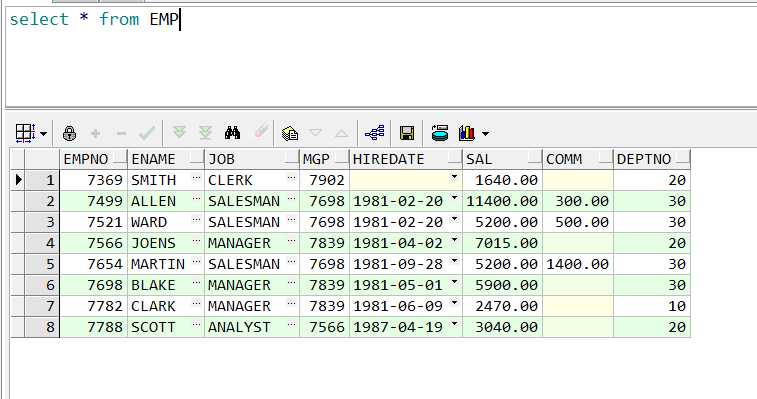Select COMM cell 300.00

578,201
